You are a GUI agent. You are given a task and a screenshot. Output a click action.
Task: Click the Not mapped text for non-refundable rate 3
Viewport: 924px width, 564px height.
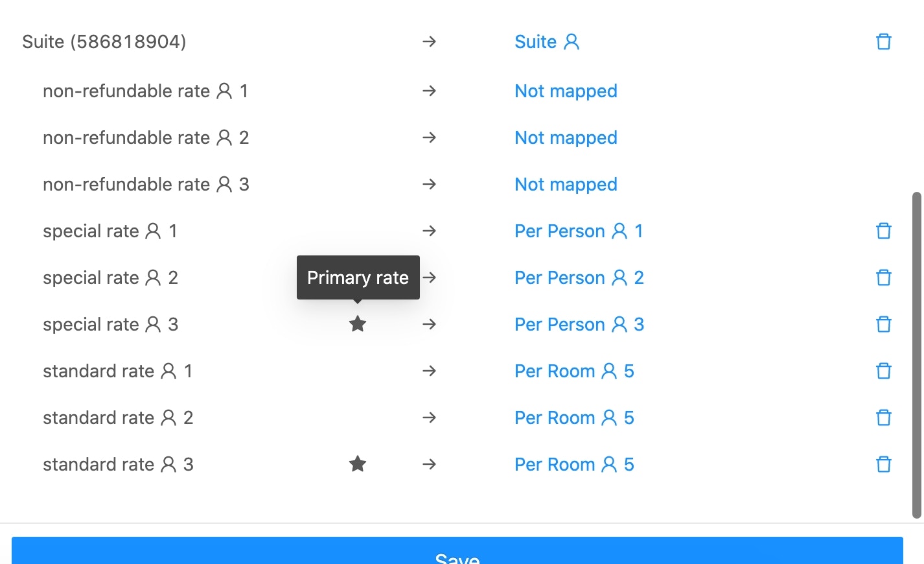[565, 184]
